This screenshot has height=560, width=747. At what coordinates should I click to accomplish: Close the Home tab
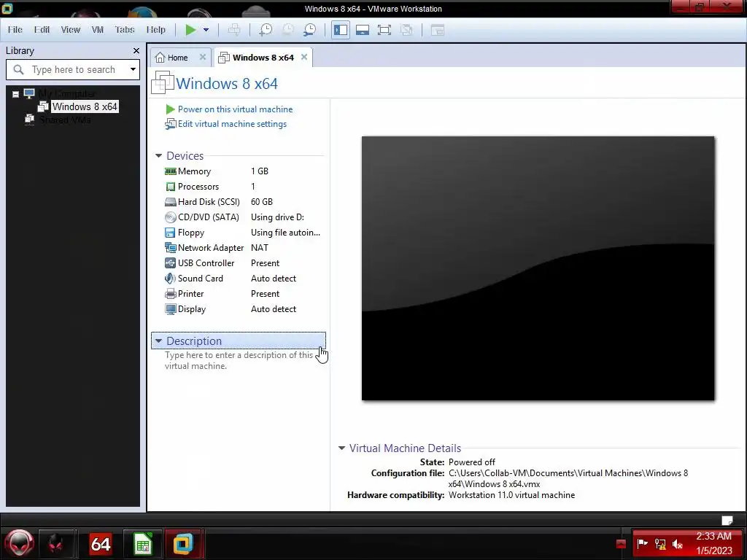click(x=203, y=57)
